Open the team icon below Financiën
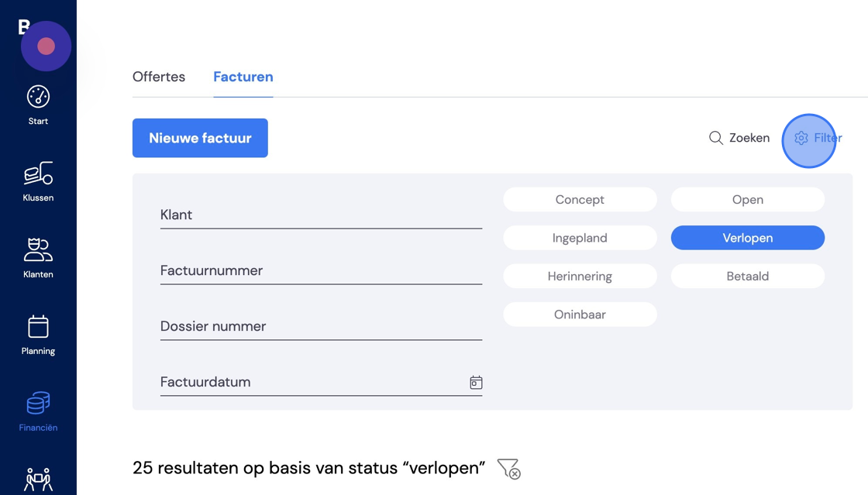This screenshot has width=868, height=495. click(x=38, y=480)
